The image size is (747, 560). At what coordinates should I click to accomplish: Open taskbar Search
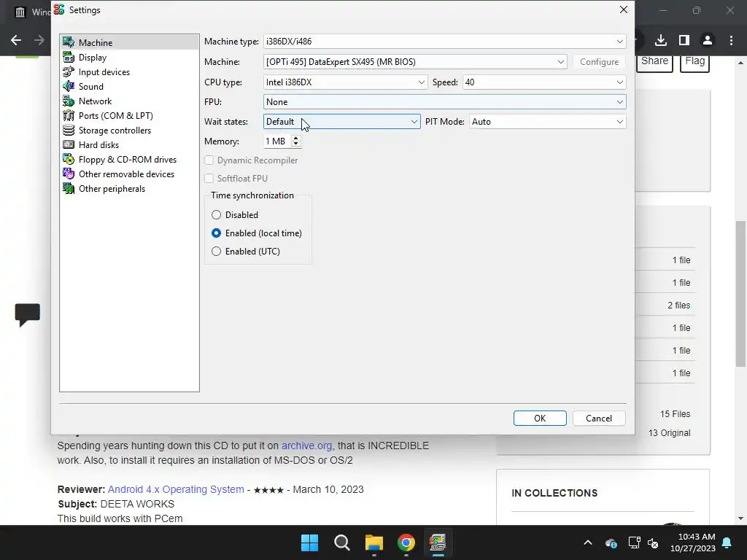click(x=342, y=542)
